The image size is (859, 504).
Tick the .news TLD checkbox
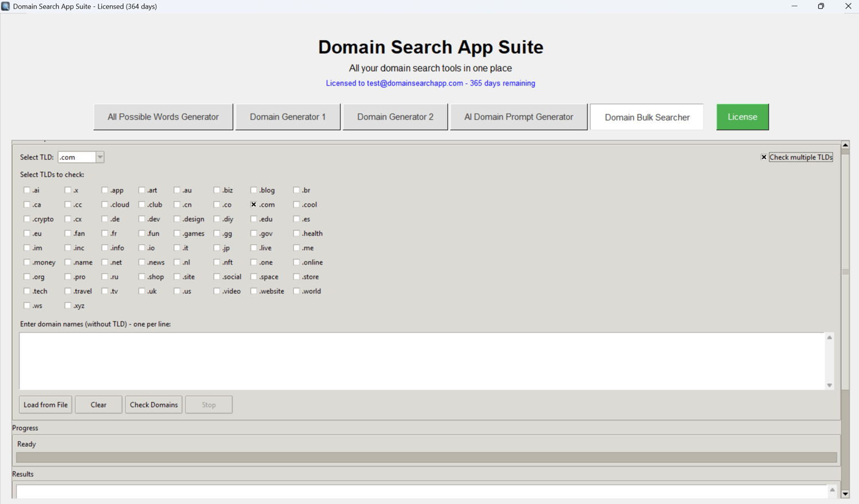coord(141,262)
